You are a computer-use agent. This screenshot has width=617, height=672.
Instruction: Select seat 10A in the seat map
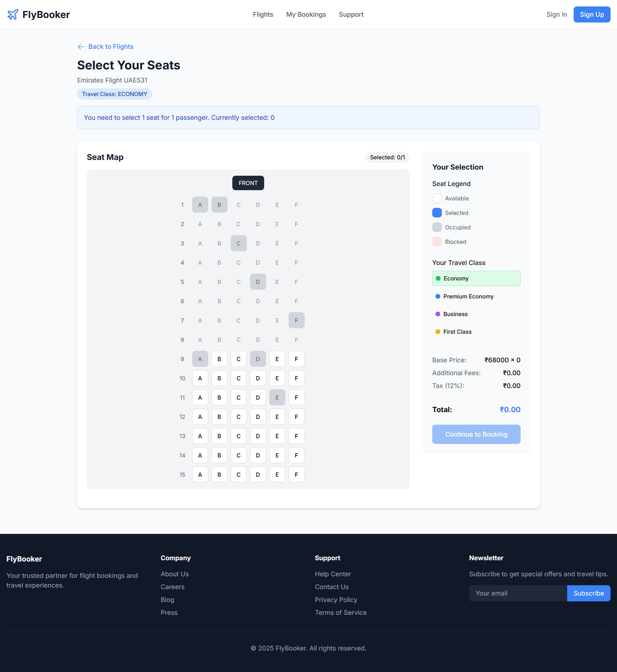pyautogui.click(x=200, y=378)
